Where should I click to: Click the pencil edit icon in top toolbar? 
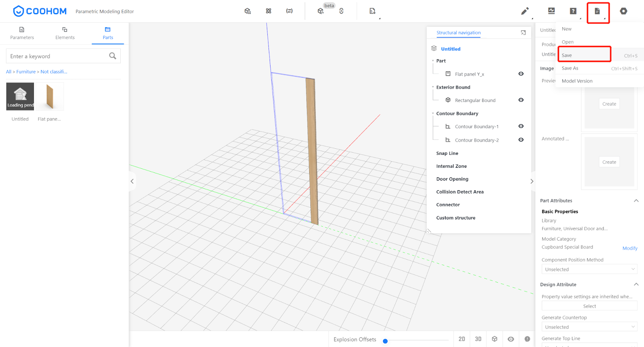pos(525,11)
